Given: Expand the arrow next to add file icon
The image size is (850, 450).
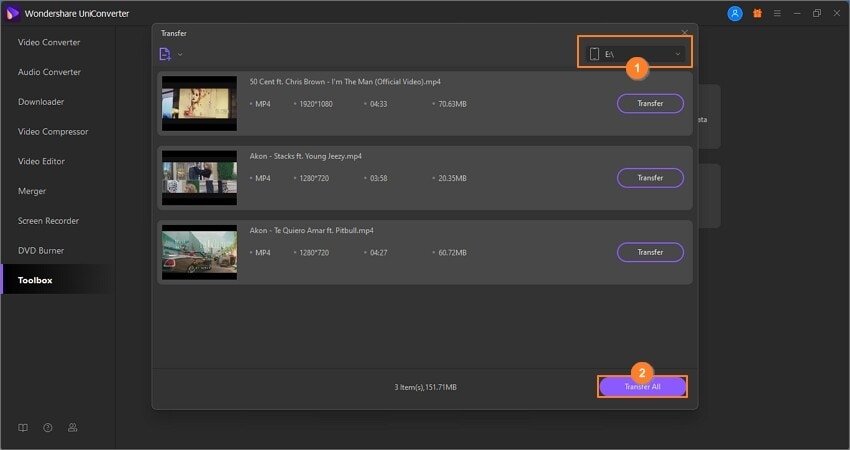Looking at the screenshot, I should [x=180, y=54].
